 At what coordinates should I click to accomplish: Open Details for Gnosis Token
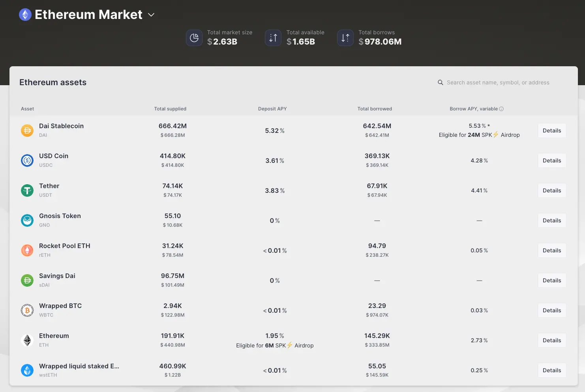coord(552,220)
